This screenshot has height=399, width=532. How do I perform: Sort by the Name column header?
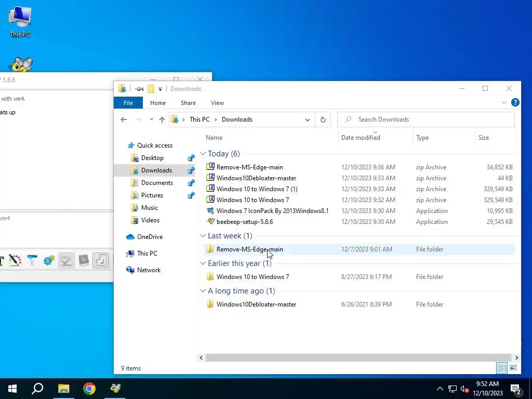(x=214, y=137)
